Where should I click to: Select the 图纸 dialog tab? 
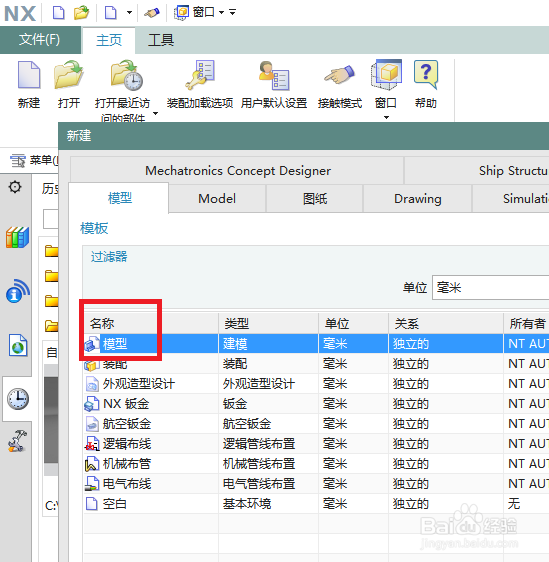(x=315, y=199)
